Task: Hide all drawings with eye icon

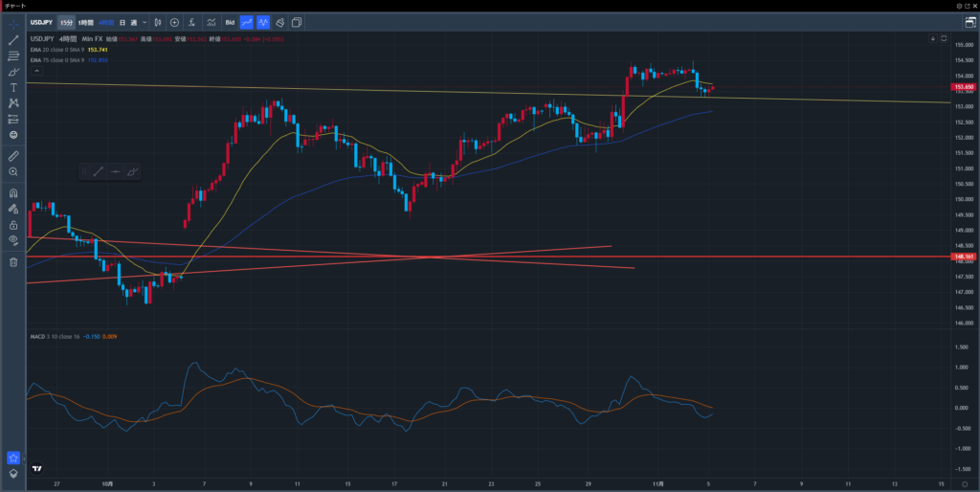Action: click(13, 239)
